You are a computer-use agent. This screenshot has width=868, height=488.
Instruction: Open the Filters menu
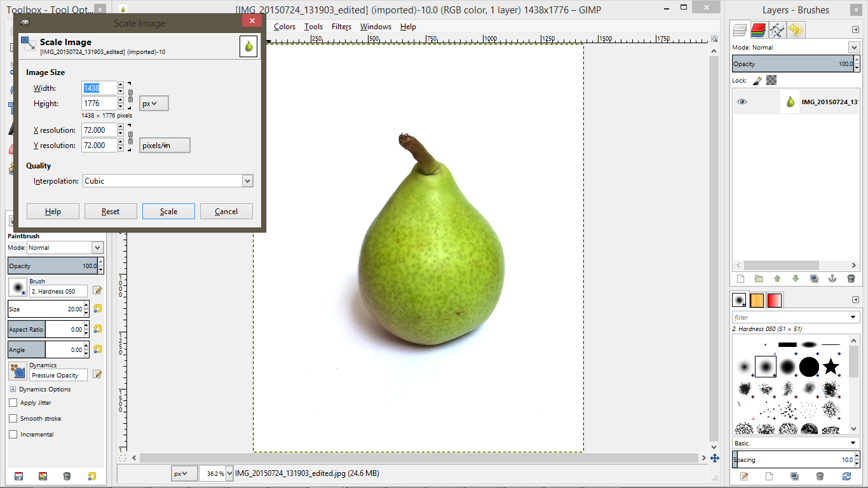[341, 27]
